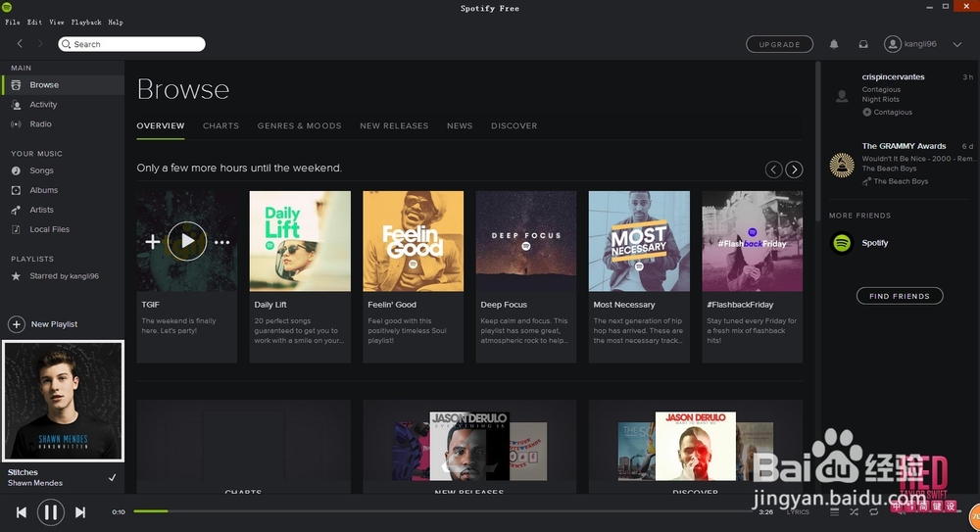Click the kangli96 profile avatar
The width and height of the screenshot is (980, 532).
coord(893,44)
